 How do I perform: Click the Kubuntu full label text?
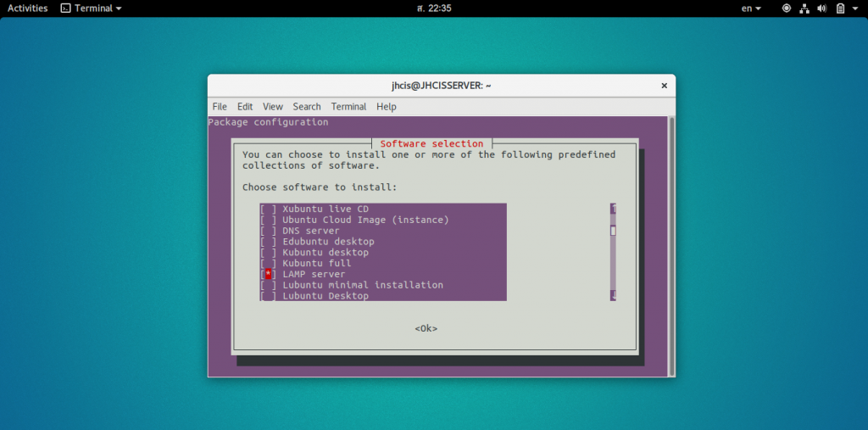tap(317, 263)
